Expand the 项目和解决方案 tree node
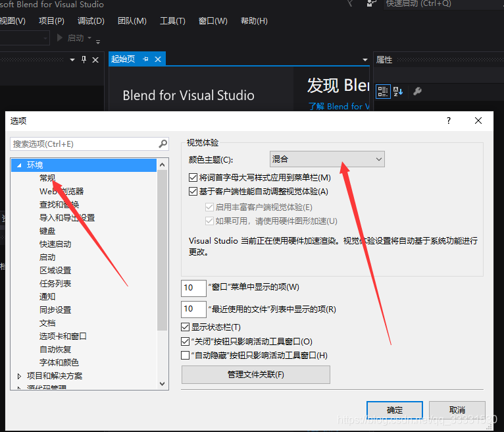The width and height of the screenshot is (504, 432). pyautogui.click(x=19, y=376)
